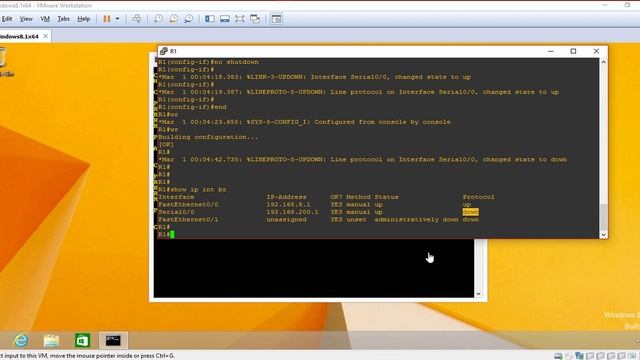Minimize the R1 terminal window
640x360 pixels.
click(x=551, y=51)
